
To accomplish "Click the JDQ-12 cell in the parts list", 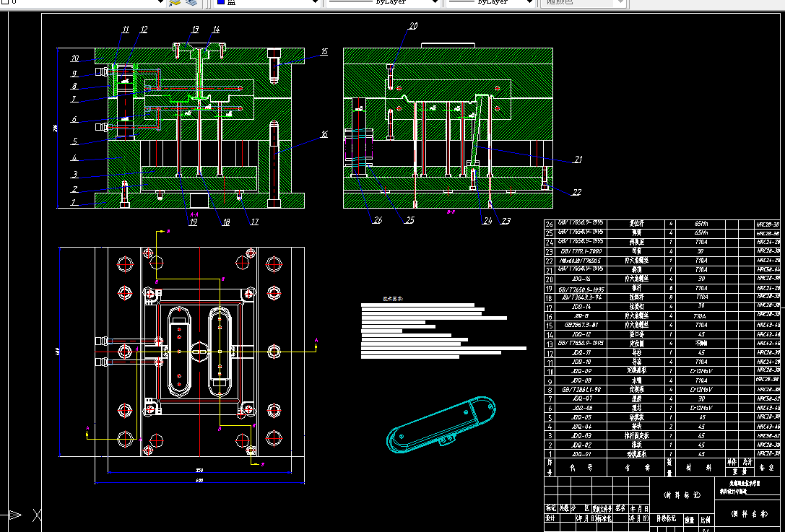I will [x=581, y=333].
